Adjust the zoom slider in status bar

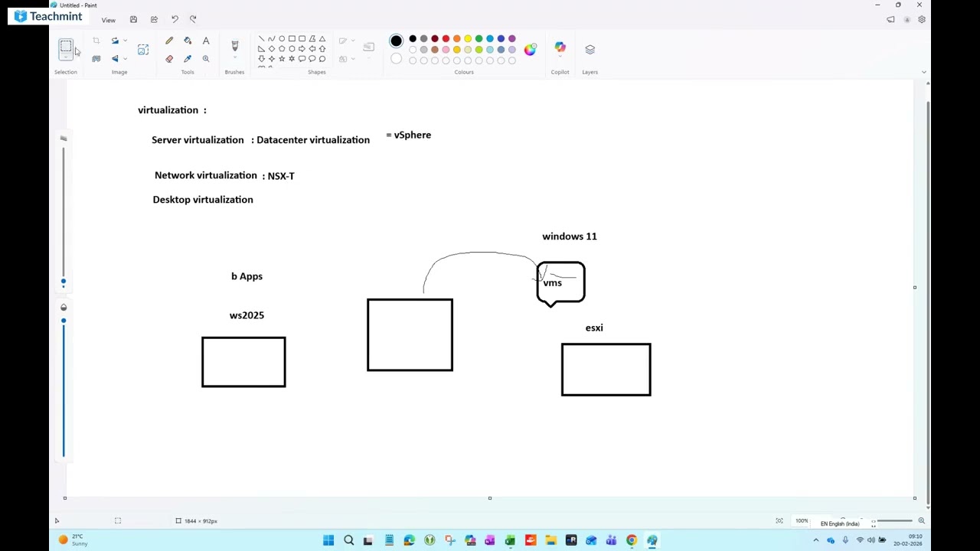893,521
